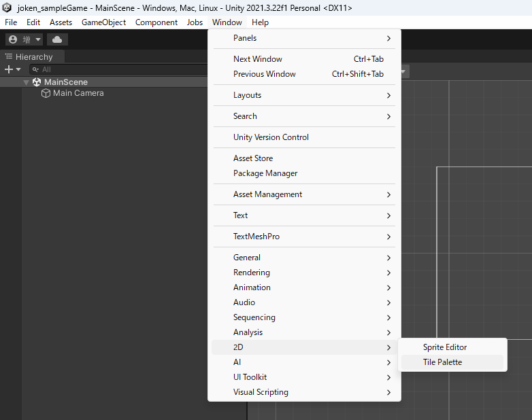Expand the Text submenu
Image resolution: width=532 pixels, height=420 pixels.
pyautogui.click(x=304, y=215)
